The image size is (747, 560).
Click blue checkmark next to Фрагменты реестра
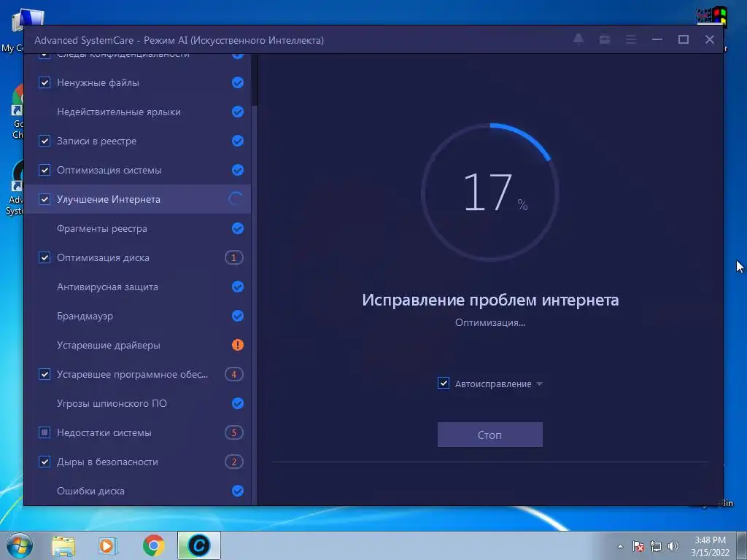(238, 228)
